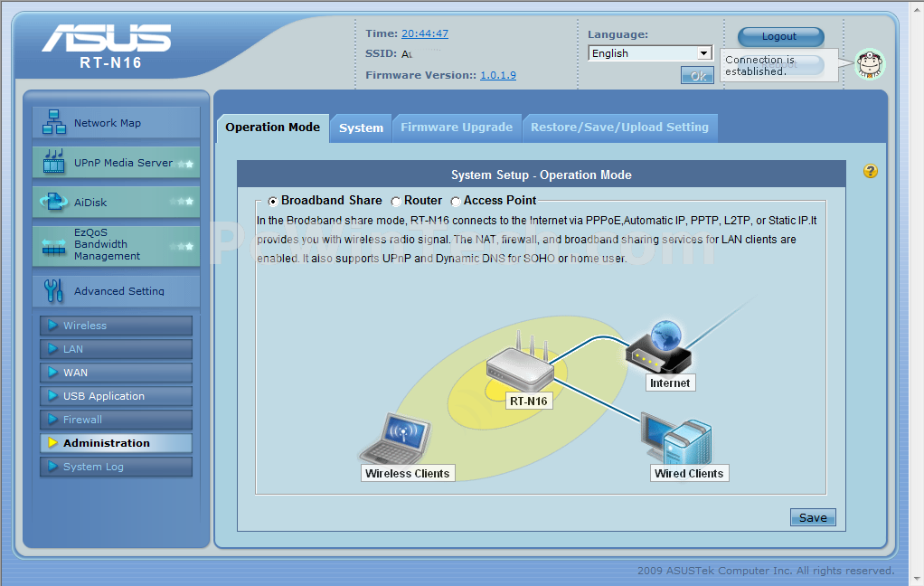Open the USB Application menu
924x586 pixels.
click(x=116, y=396)
